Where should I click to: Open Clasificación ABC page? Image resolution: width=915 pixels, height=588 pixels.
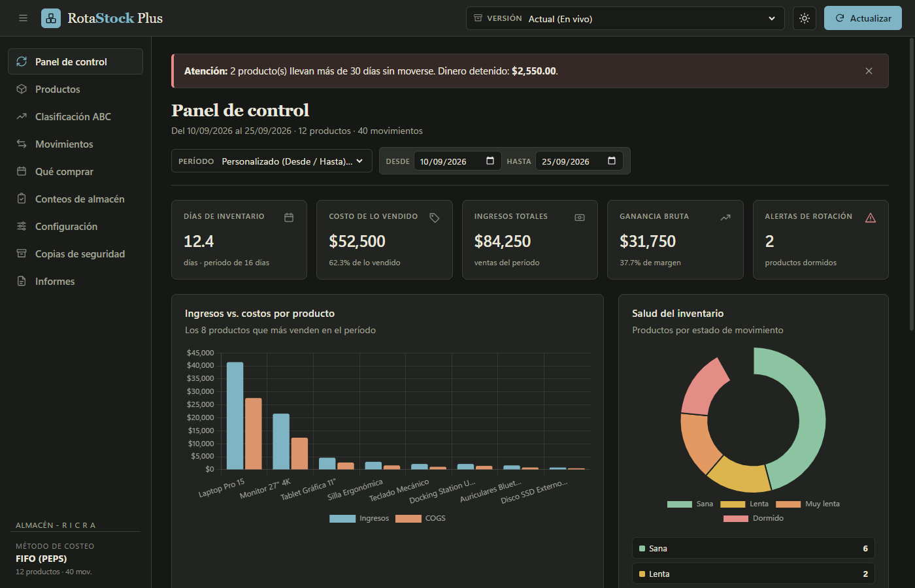pos(75,116)
